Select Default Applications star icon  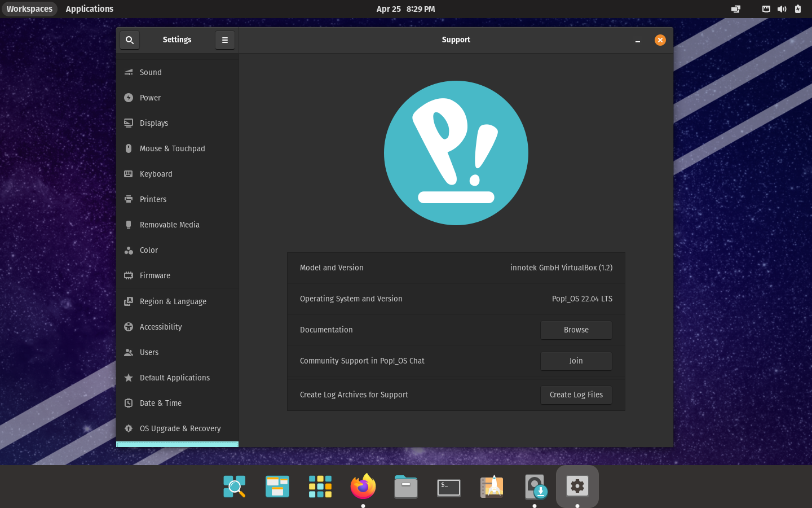click(x=129, y=378)
